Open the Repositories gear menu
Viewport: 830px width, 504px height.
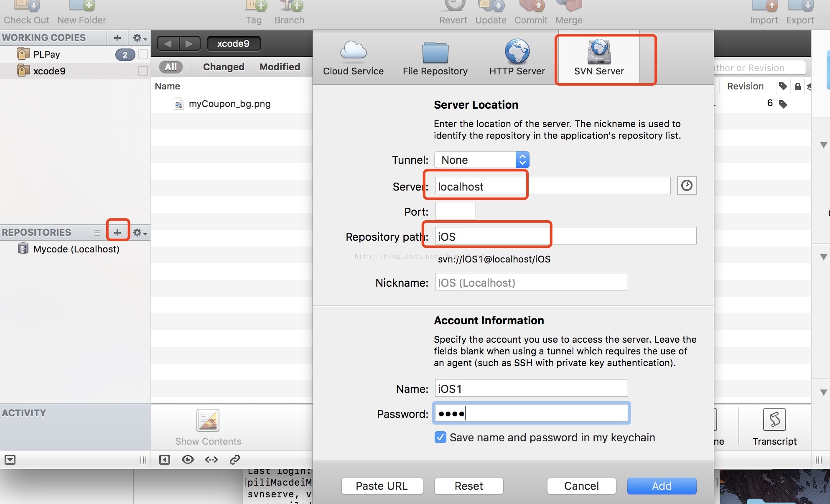click(x=140, y=232)
